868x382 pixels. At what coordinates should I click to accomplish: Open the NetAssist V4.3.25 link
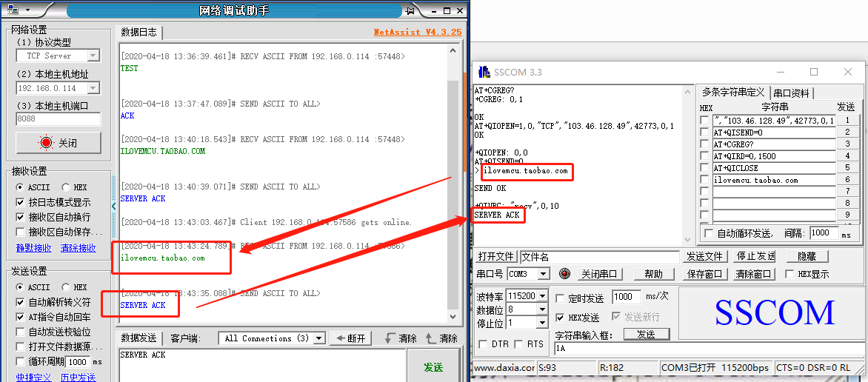[418, 32]
